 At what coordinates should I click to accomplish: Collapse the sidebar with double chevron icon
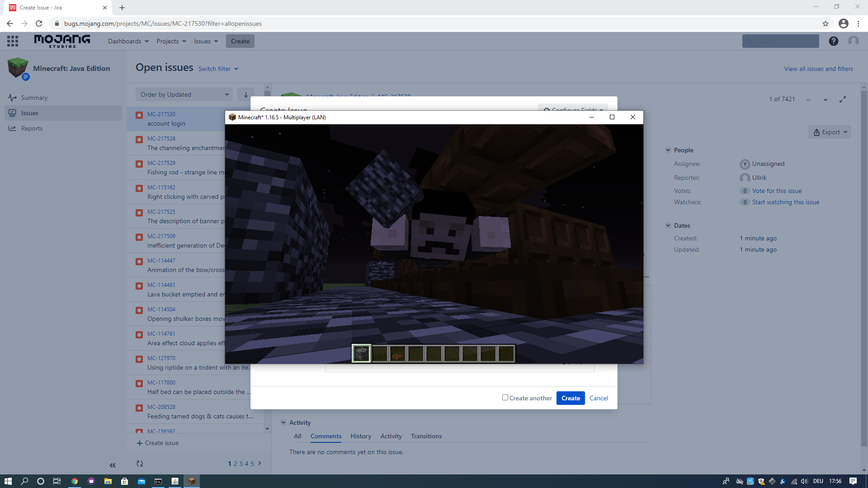(x=113, y=465)
